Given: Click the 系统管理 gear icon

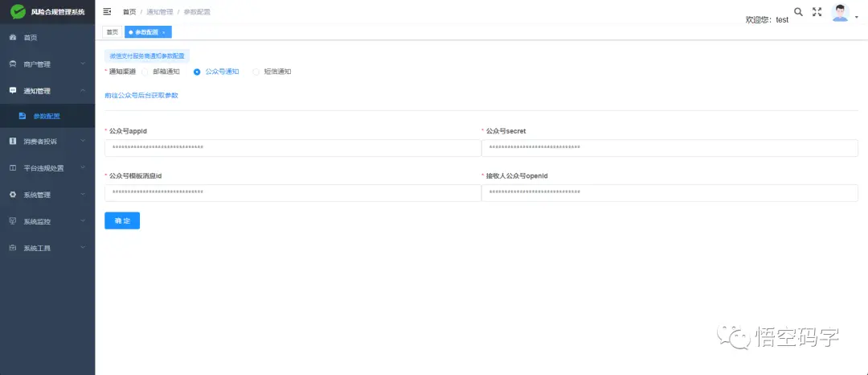Looking at the screenshot, I should [x=13, y=195].
